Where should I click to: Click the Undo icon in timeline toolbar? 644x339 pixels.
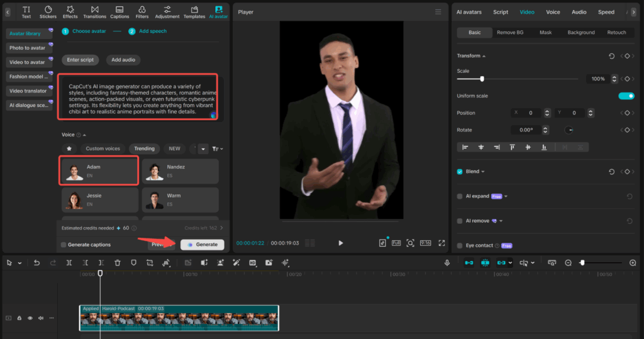tap(36, 262)
